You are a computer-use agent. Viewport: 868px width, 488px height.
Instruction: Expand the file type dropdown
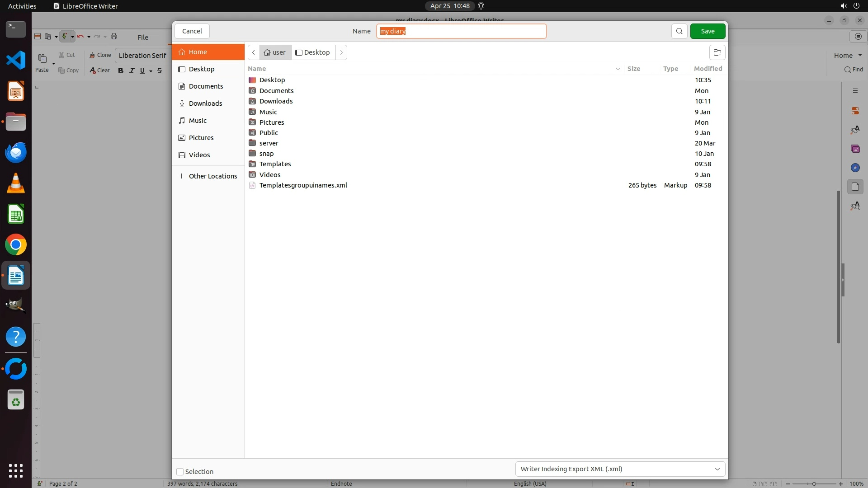(620, 469)
